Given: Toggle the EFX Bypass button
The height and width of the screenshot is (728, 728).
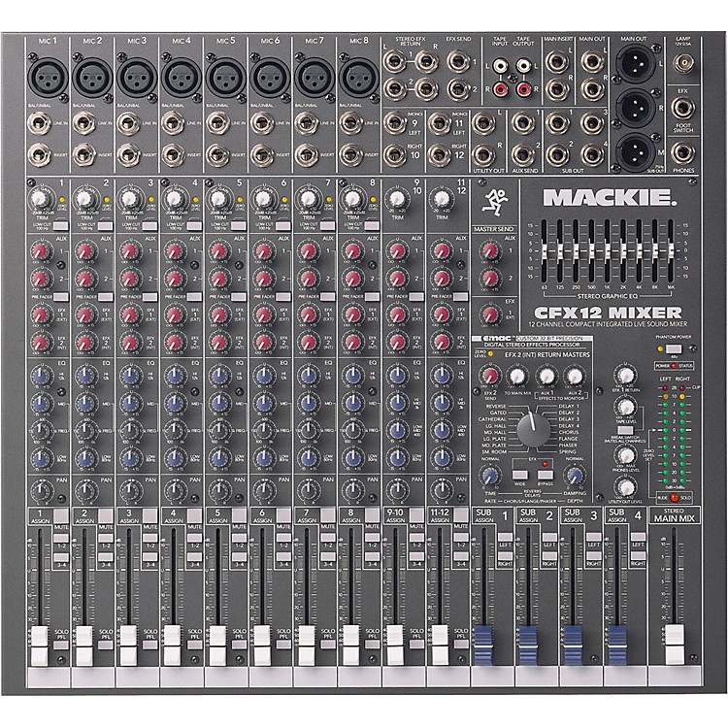Looking at the screenshot, I should (x=546, y=475).
